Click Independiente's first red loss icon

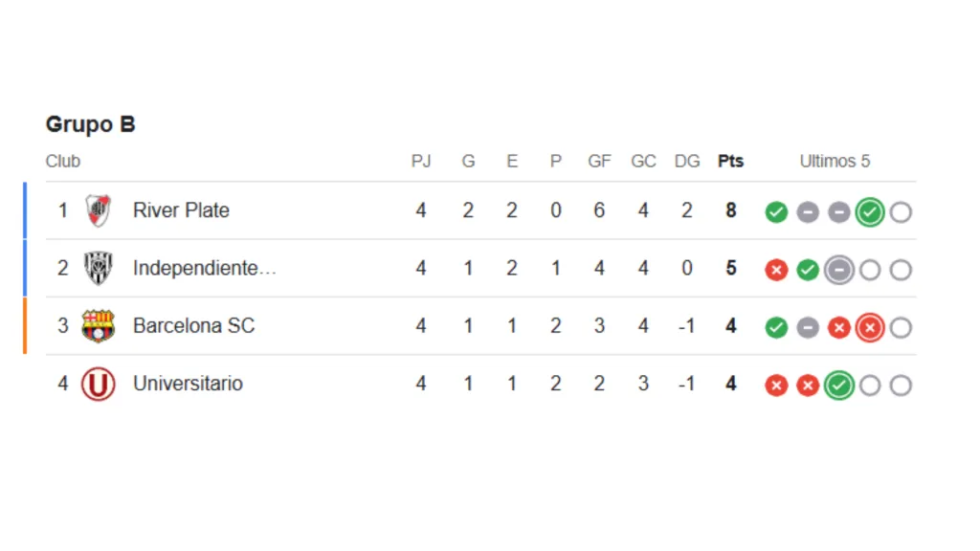coord(776,271)
